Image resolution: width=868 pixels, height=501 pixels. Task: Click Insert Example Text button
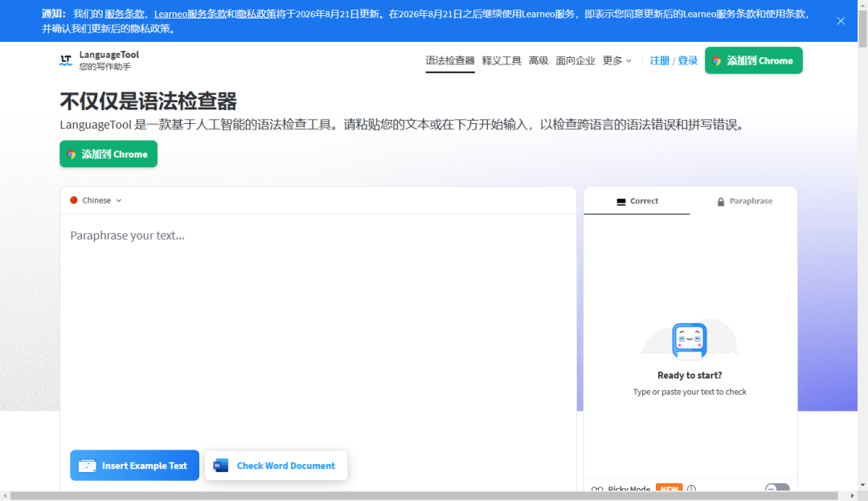[134, 466]
